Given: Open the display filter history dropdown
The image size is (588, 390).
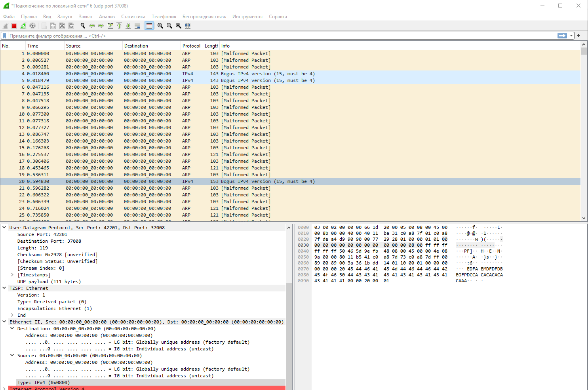Looking at the screenshot, I should click(571, 36).
